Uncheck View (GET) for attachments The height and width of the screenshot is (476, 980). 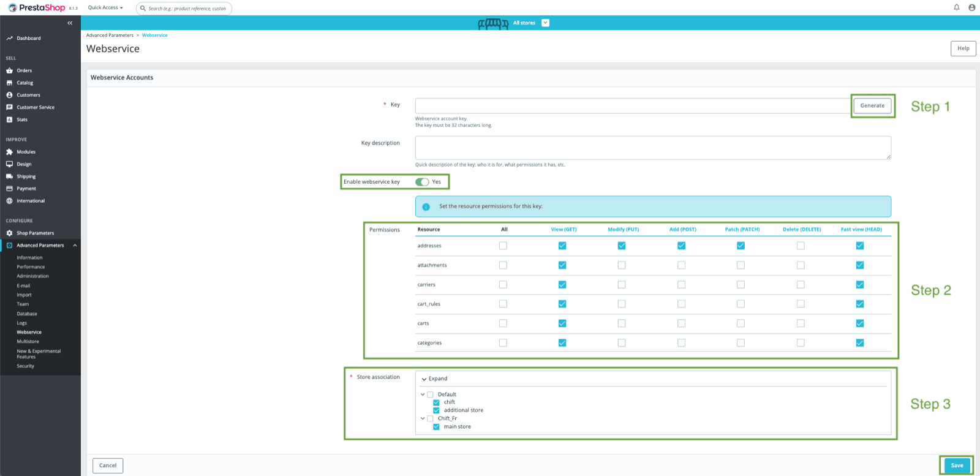[x=562, y=265]
